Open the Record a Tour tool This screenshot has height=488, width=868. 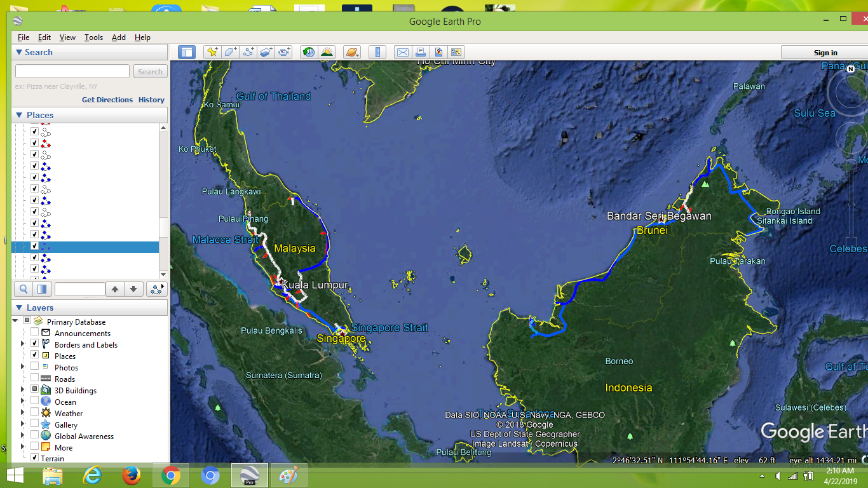click(x=285, y=52)
